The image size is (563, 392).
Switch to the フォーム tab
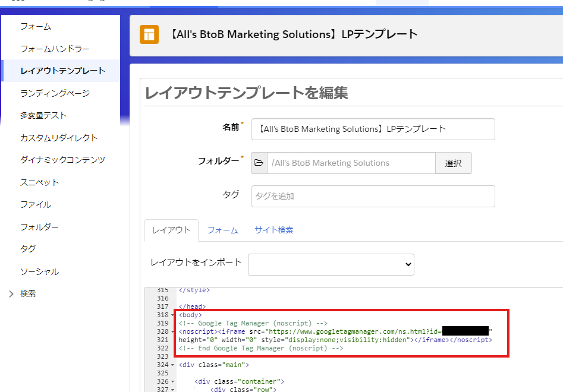tap(222, 230)
